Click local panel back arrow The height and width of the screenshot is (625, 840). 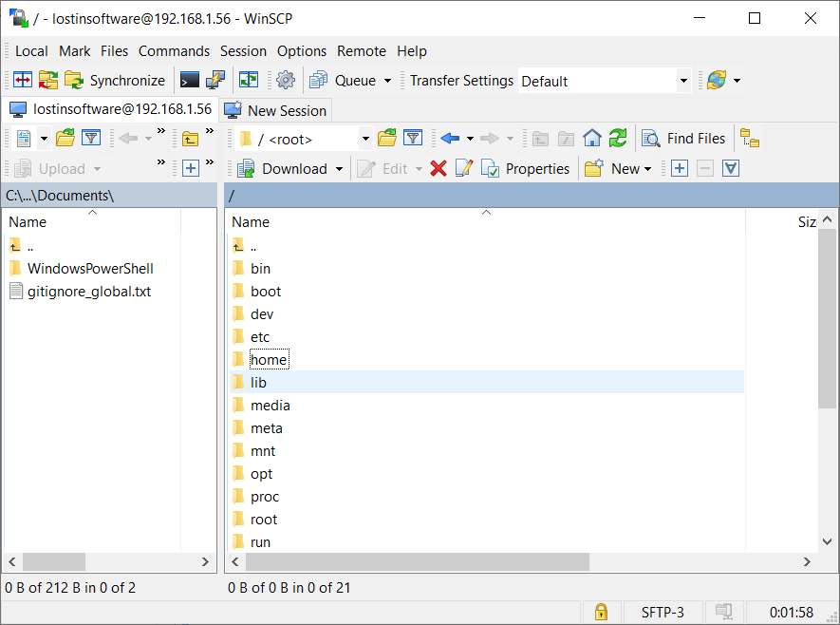coord(128,139)
